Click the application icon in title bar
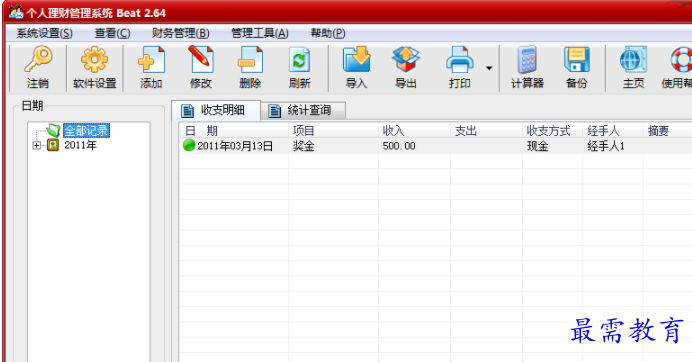The height and width of the screenshot is (362, 692). [x=16, y=12]
